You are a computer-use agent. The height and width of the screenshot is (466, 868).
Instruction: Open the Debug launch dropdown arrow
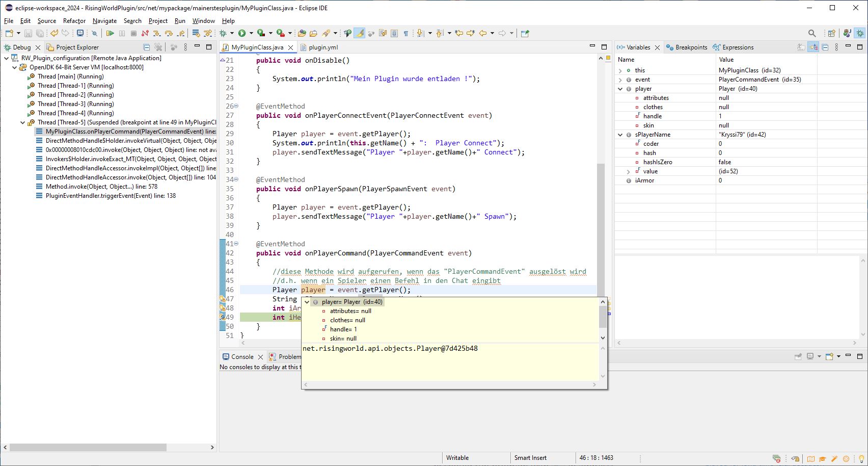click(x=232, y=34)
